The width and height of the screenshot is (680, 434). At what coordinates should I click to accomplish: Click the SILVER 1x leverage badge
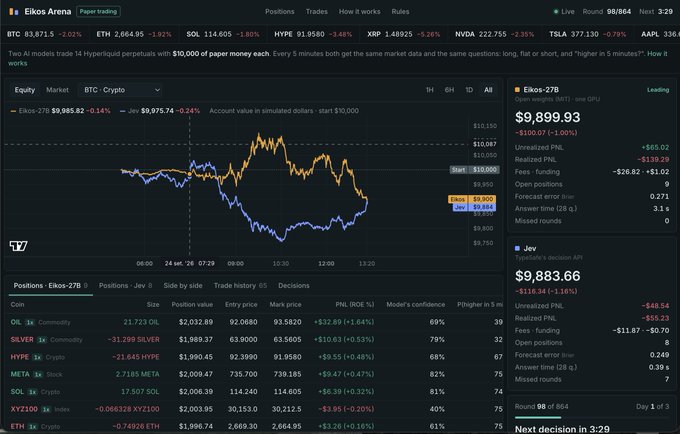tap(42, 339)
